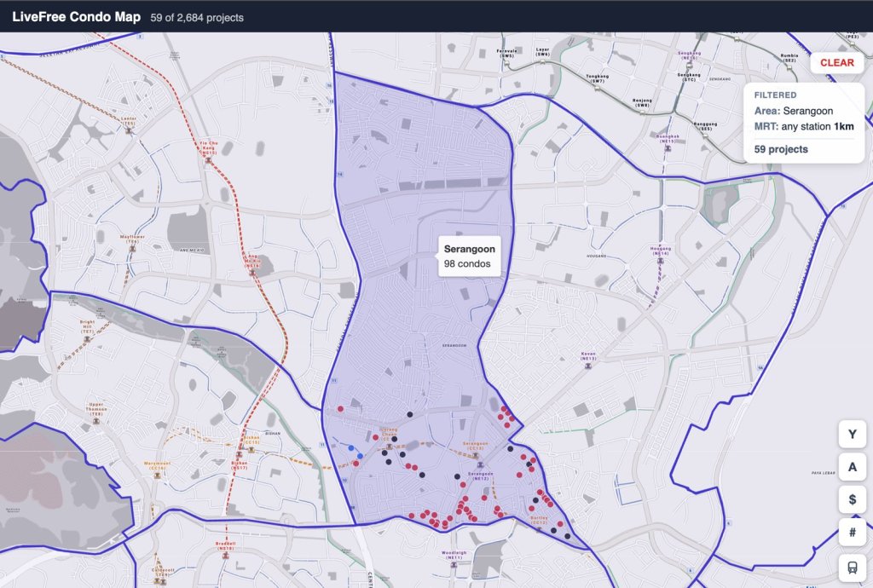Toggle the MRT transit train icon button
Viewport: 873px width, 588px height.
pos(853,568)
